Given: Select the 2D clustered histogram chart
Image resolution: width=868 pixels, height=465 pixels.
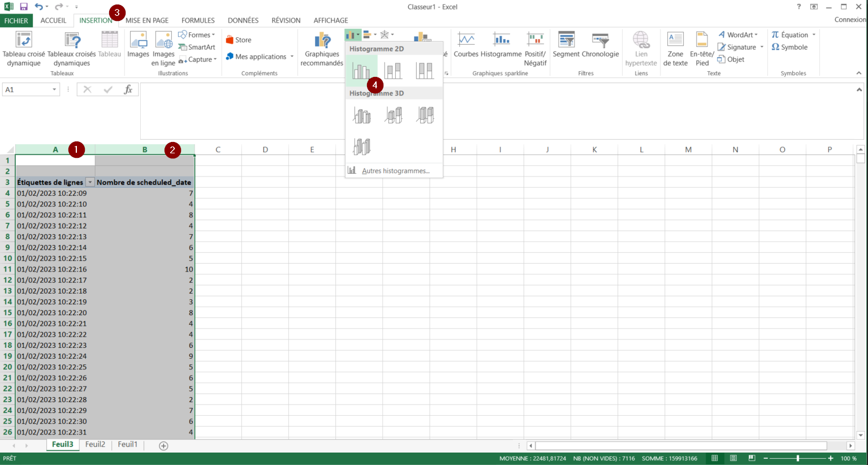Looking at the screenshot, I should [x=360, y=71].
